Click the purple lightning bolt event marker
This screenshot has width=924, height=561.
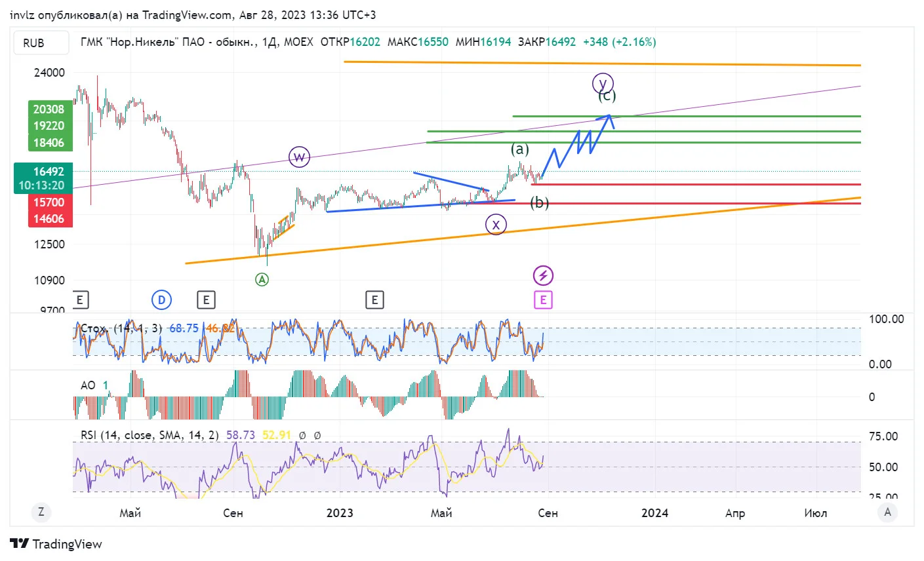click(543, 276)
